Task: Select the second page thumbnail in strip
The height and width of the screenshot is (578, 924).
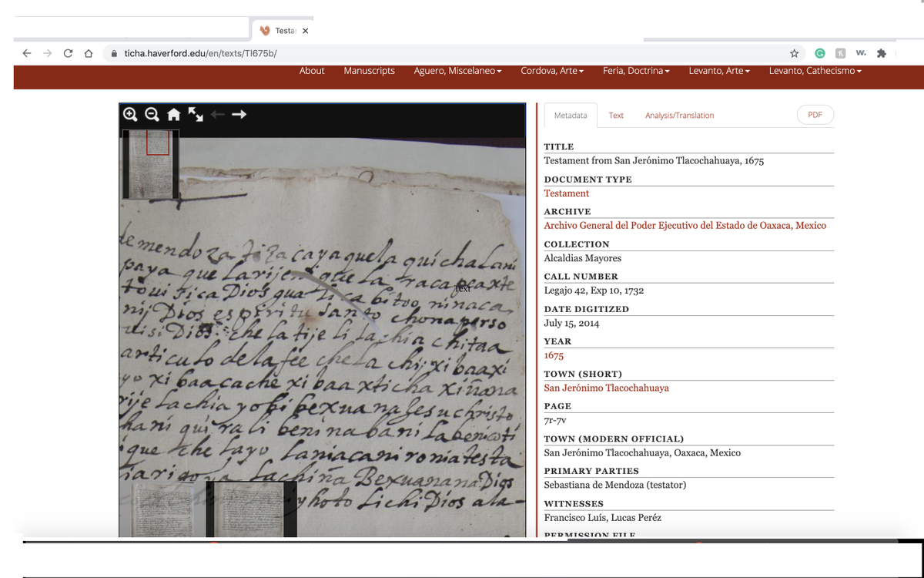Action: pos(251,509)
